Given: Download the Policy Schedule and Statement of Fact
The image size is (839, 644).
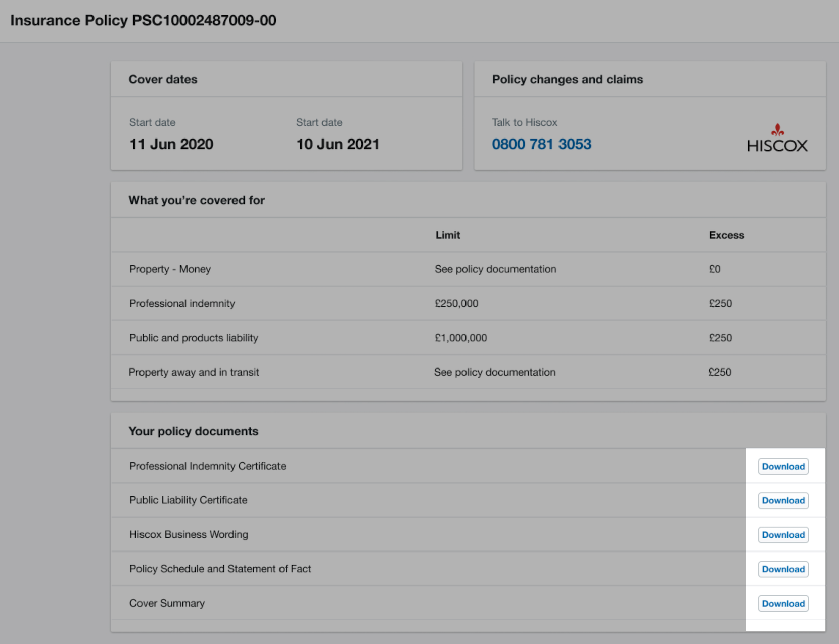Looking at the screenshot, I should click(x=783, y=569).
